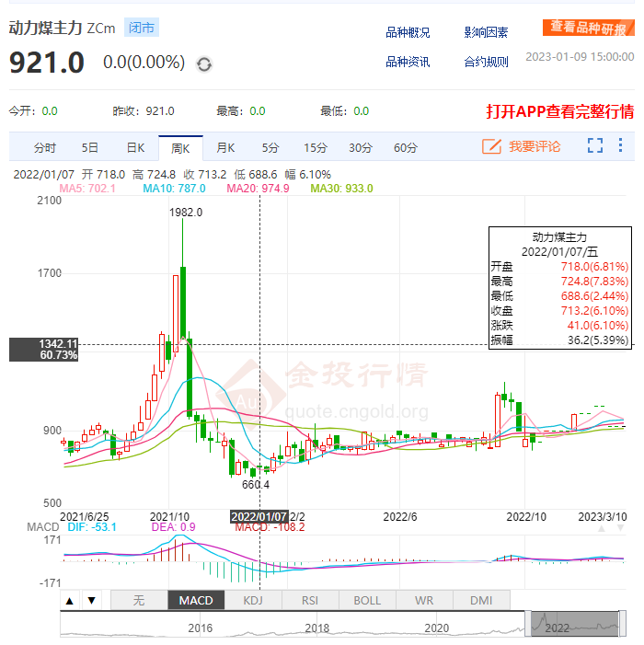The image size is (644, 645).
Task: Click the gray selected 2022 range in overview
Action: (575, 624)
